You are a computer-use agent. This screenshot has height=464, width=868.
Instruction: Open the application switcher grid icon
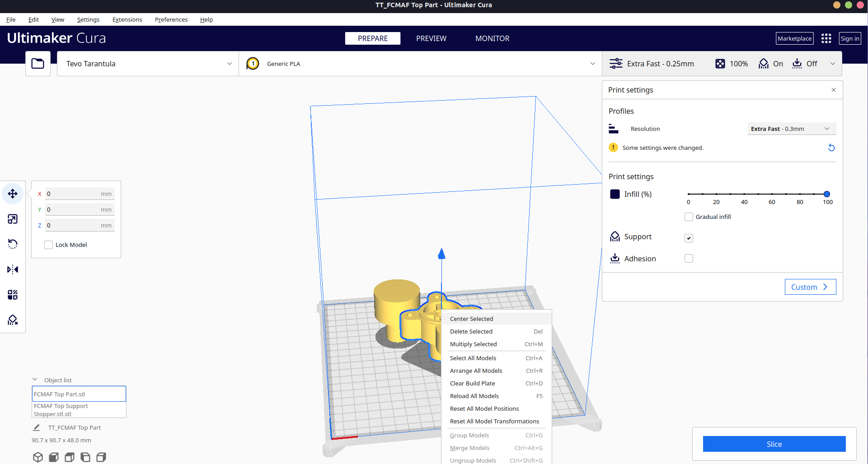pyautogui.click(x=826, y=38)
